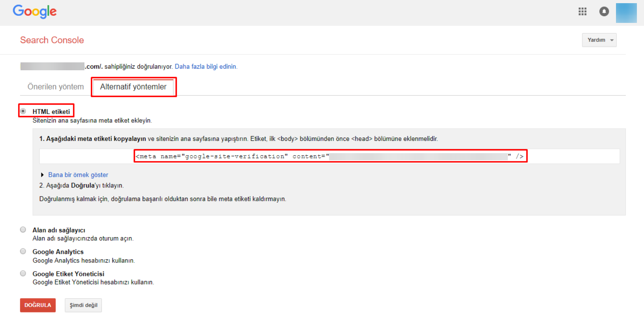Click the 'Aşağıdaki meta etiketi kopyalayın' instruction text
The height and width of the screenshot is (313, 644).
click(x=96, y=139)
